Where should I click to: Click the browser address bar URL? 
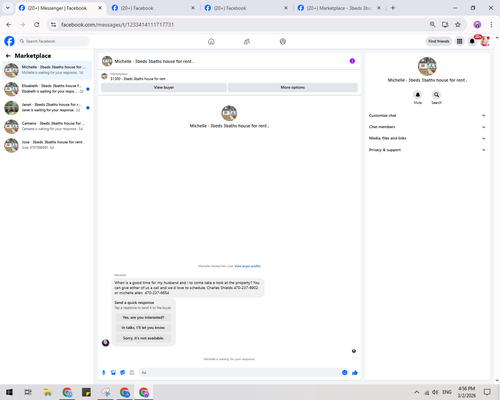click(x=117, y=25)
